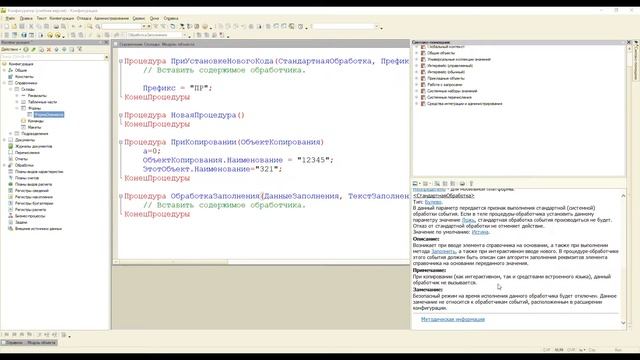Select Прикладные объекты in syntax helper
This screenshot has height=360, width=640.
(x=446, y=78)
